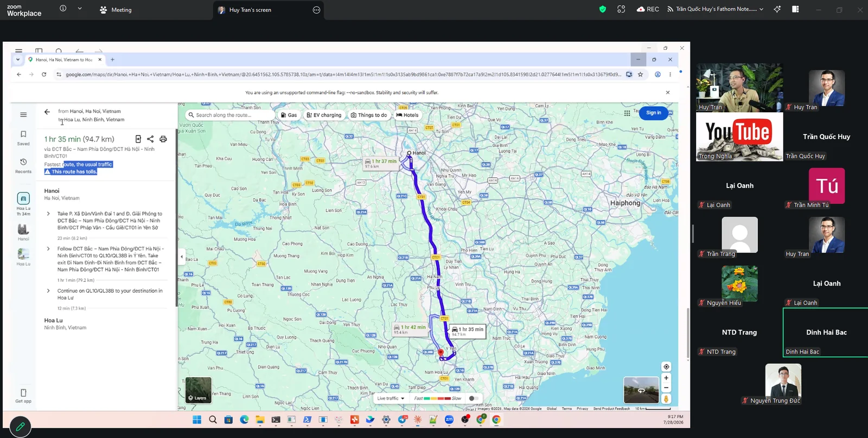Click the Search along the route field

click(x=229, y=115)
